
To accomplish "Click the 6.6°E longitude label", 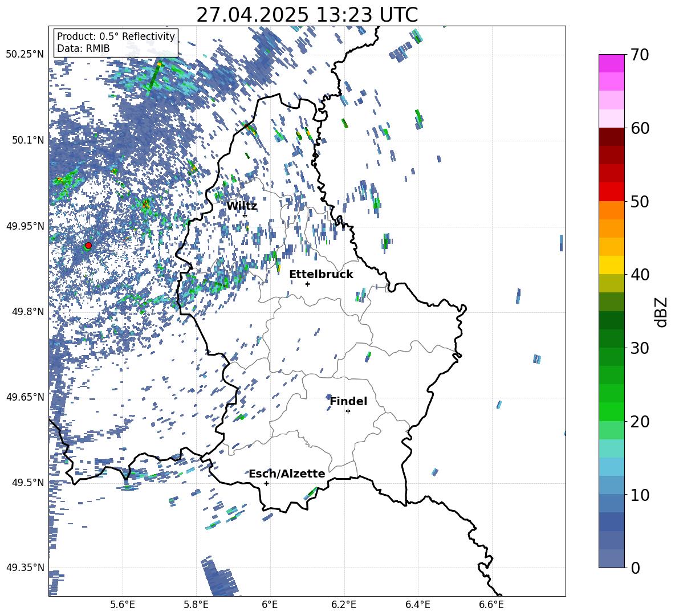I will click(x=491, y=605).
